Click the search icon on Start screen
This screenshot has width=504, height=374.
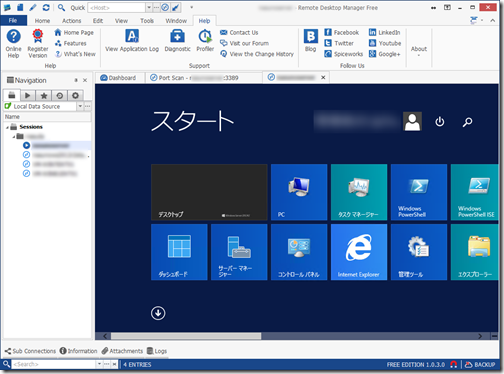point(467,122)
